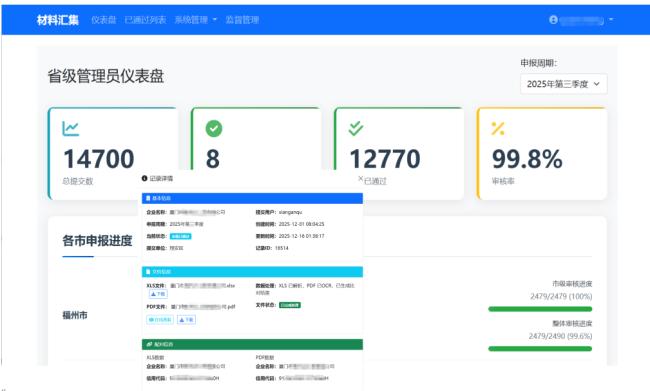Click the line chart icon above 14700

[70, 129]
